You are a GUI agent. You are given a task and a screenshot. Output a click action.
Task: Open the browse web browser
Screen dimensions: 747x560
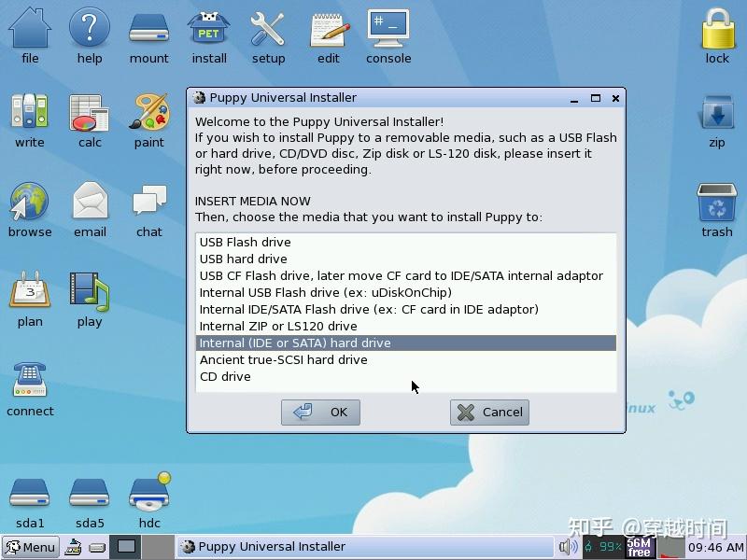click(x=29, y=200)
